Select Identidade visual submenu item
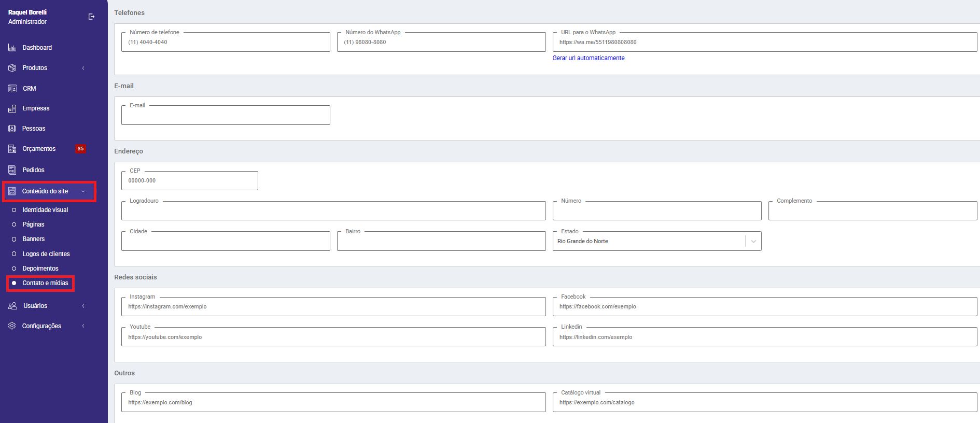980x423 pixels. click(45, 210)
